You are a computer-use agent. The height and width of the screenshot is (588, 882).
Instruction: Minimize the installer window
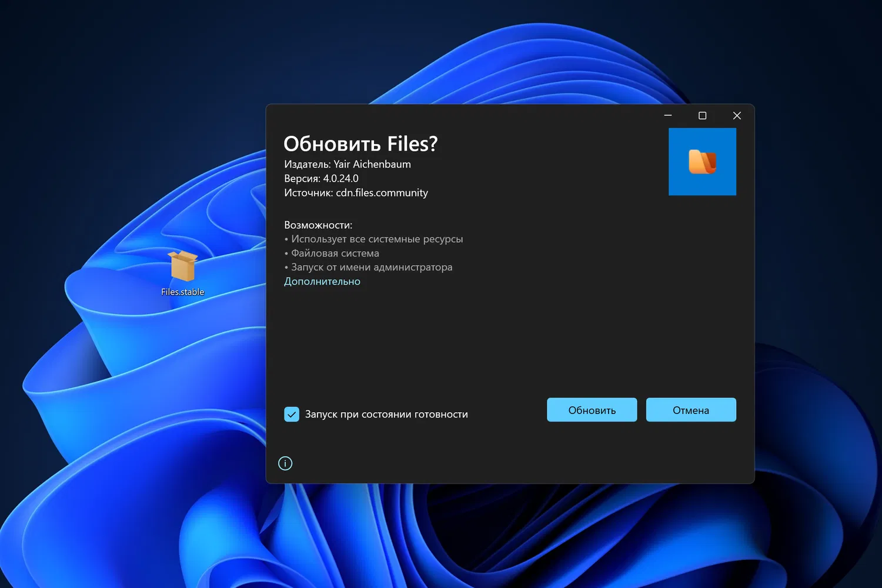pos(668,116)
